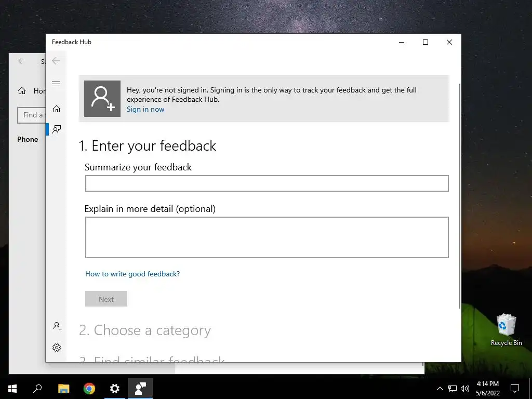Focus Find a setting search box
The height and width of the screenshot is (399, 532).
click(31, 115)
